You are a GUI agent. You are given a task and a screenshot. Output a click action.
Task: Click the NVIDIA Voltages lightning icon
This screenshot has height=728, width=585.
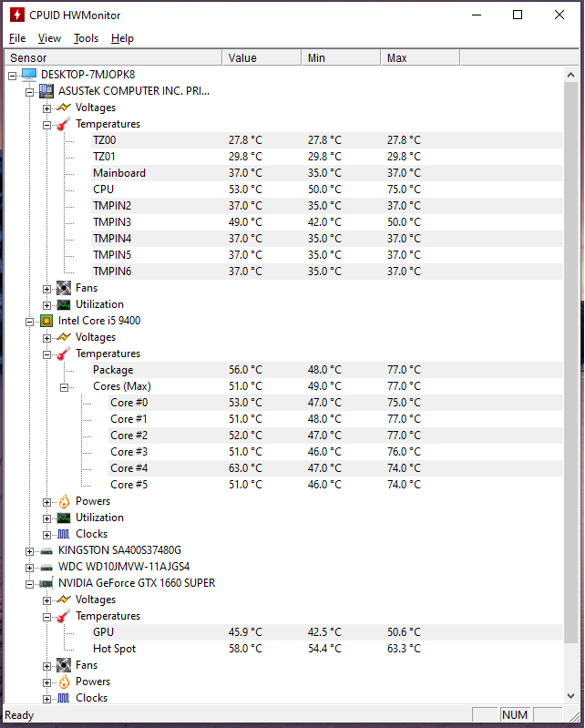click(x=64, y=600)
